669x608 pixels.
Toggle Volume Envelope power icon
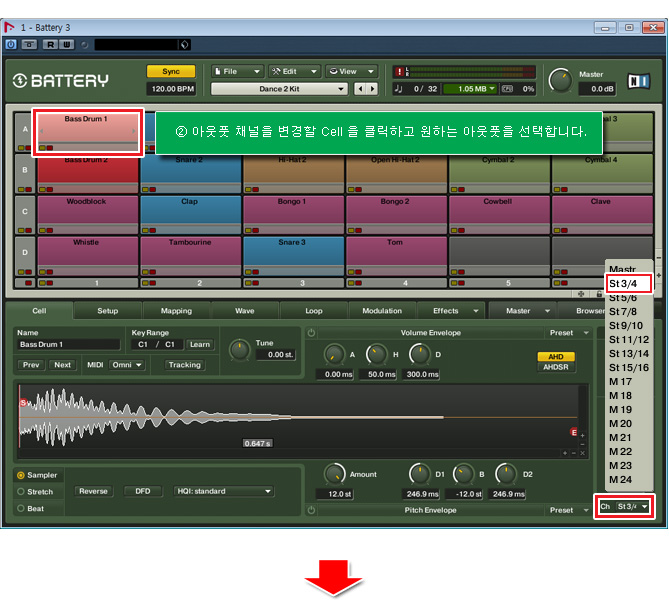point(311,333)
